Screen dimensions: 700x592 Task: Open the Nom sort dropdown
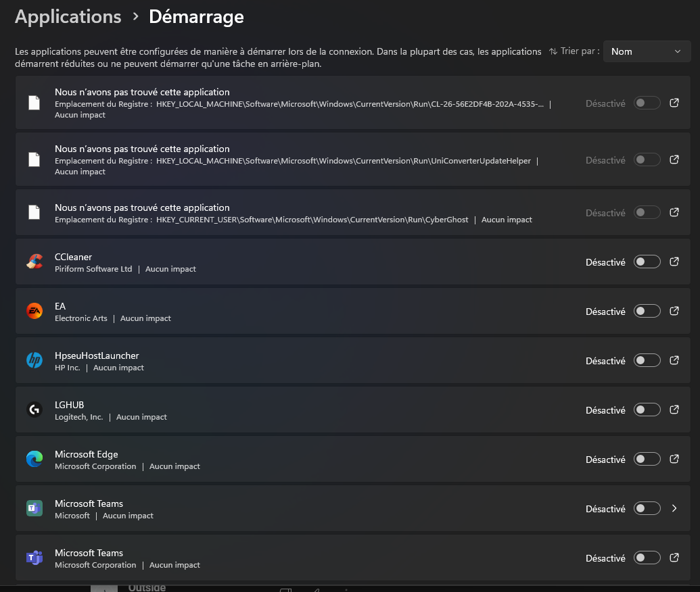(647, 51)
